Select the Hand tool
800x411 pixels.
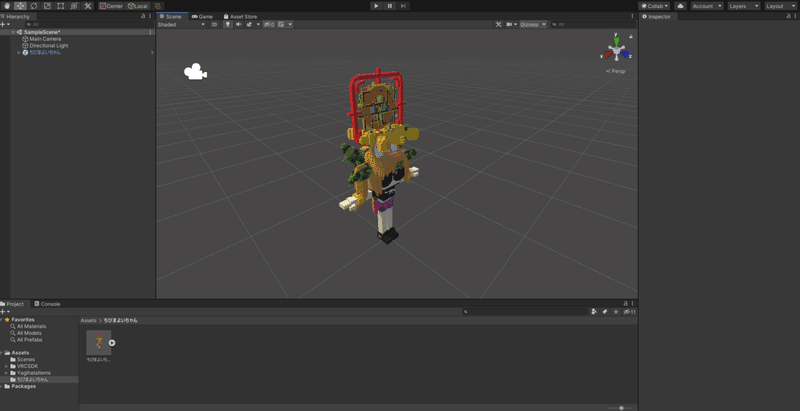point(7,6)
